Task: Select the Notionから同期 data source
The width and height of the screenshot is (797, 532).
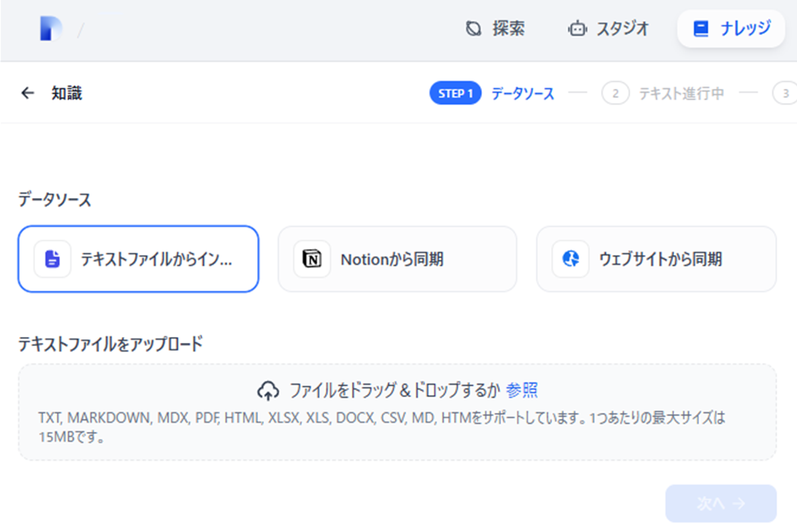Action: coord(397,259)
